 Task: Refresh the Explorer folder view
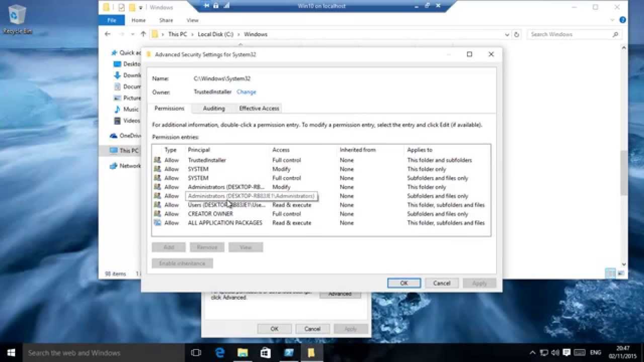tap(517, 35)
